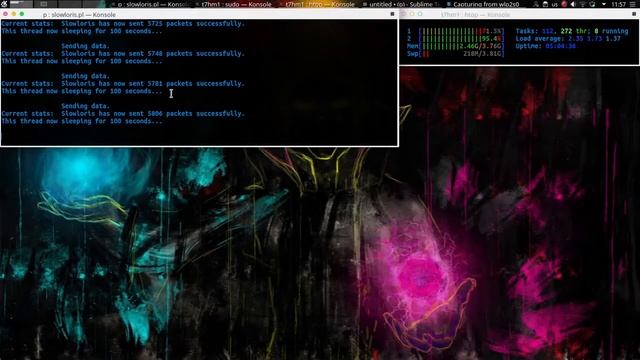640x360 pixels.
Task: Click the square button at slowloris Konsole title bar right
Action: pos(392,14)
